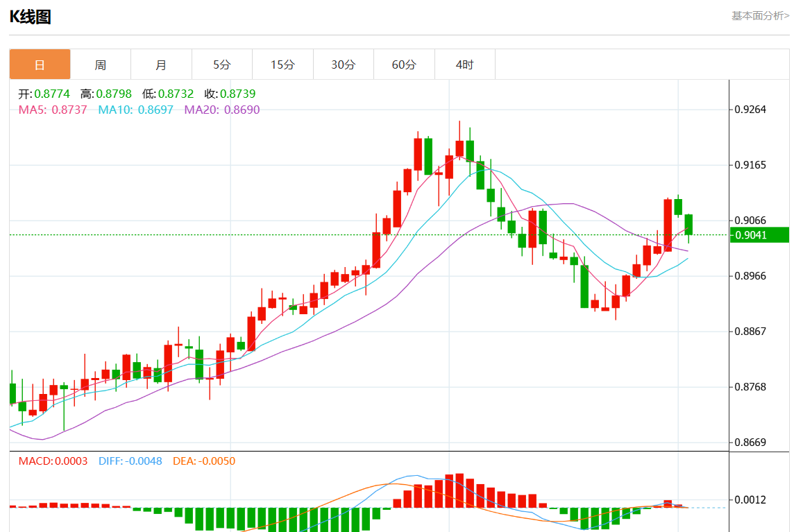Click the 0.8669 price axis label
The image size is (803, 532).
pyautogui.click(x=750, y=443)
